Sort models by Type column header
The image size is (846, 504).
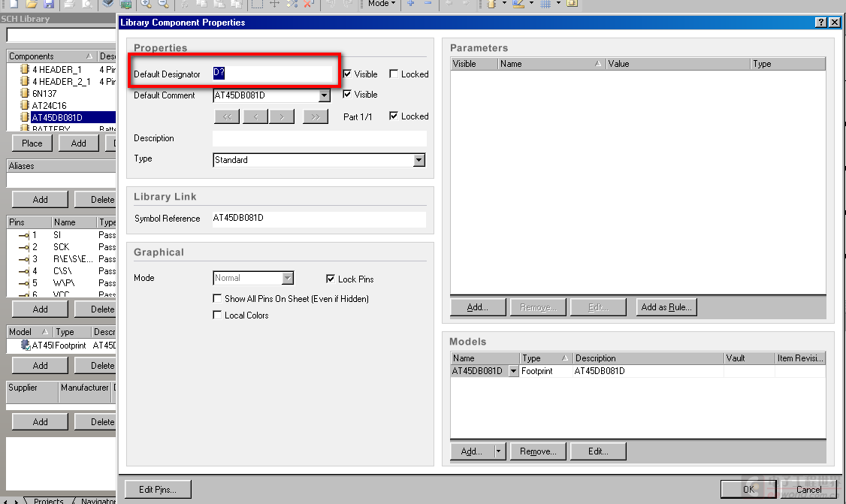click(545, 358)
